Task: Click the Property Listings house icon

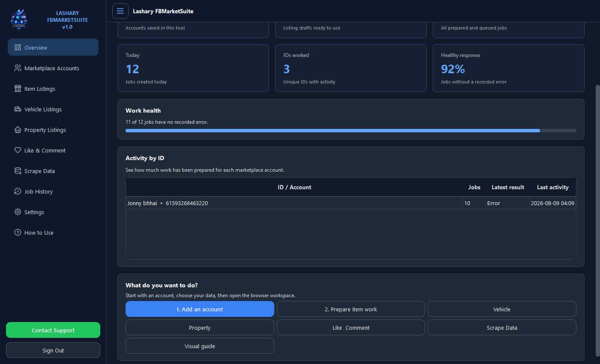Action: 18,130
